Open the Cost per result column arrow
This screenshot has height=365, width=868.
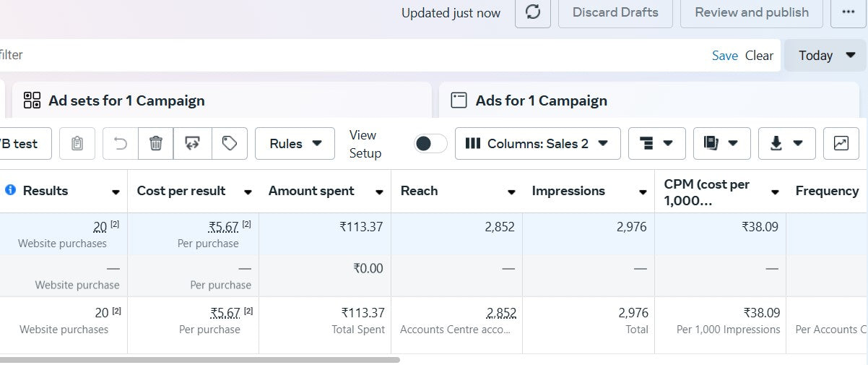[248, 192]
